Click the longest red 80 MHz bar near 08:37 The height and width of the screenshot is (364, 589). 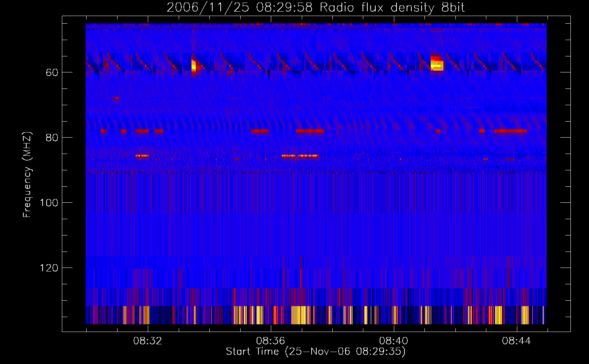point(310,131)
